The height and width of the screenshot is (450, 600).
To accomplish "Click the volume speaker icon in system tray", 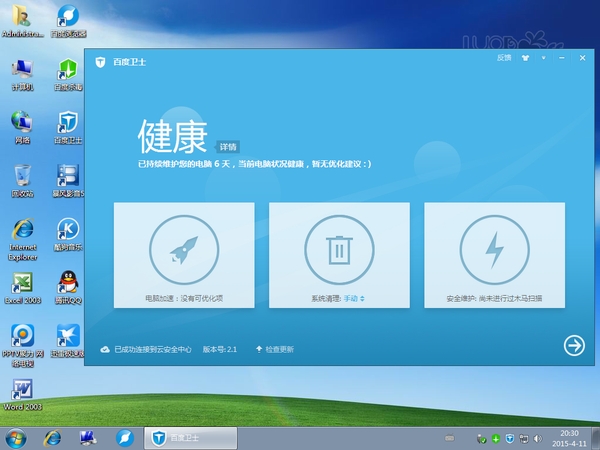I will pyautogui.click(x=539, y=438).
